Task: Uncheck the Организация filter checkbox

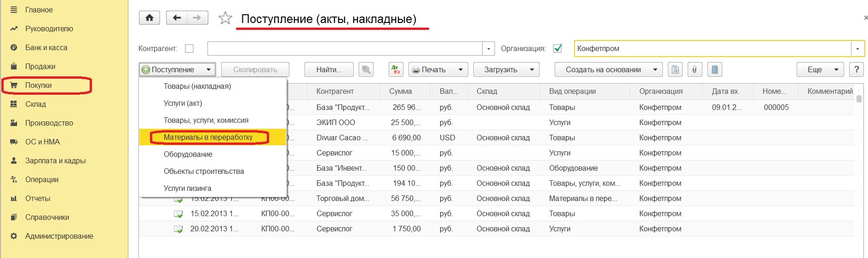Action: click(x=558, y=48)
